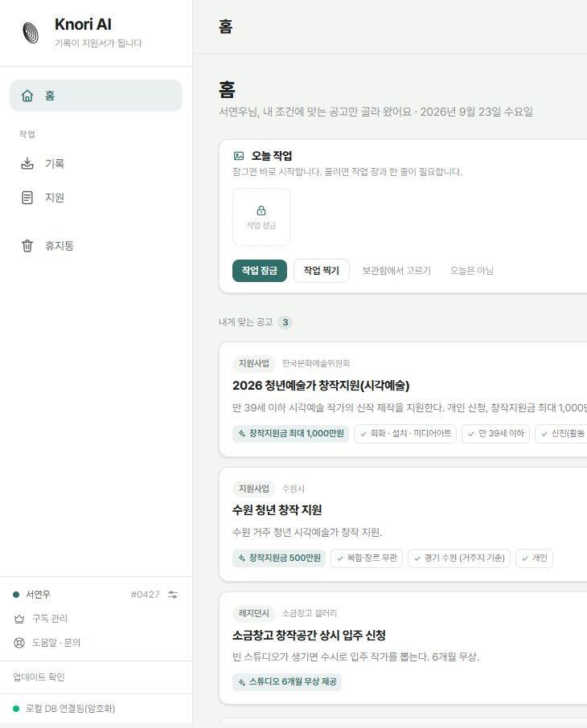This screenshot has width=587, height=728.
Task: Click 한국문화예술위원회 organization label
Action: pos(316,363)
